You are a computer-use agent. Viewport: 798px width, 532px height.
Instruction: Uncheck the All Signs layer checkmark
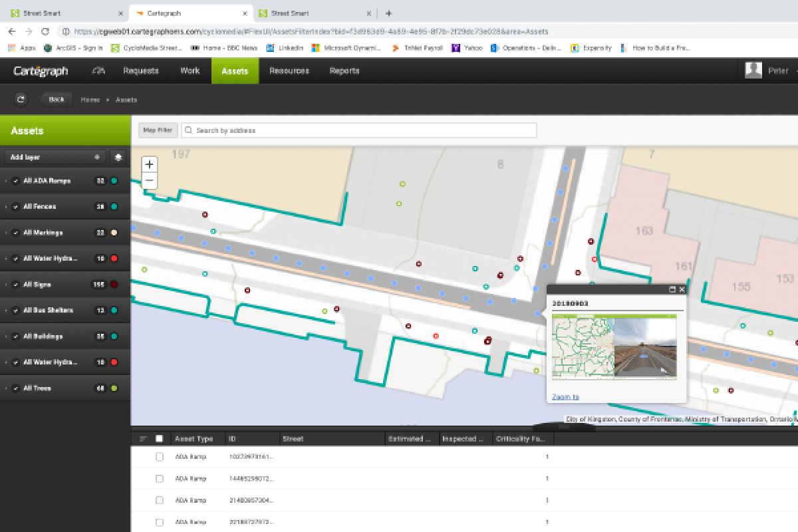pyautogui.click(x=15, y=285)
